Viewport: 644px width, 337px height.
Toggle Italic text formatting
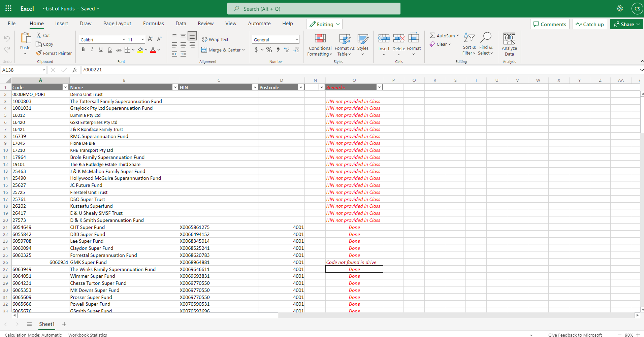[x=92, y=50]
